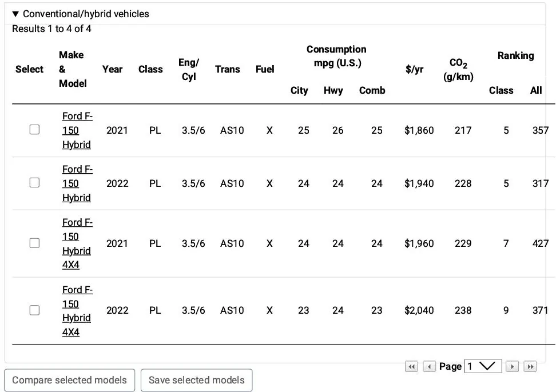556x392 pixels.
Task: Open 2021 Ford F-150 Hybrid link with 217 CO2
Action: click(77, 130)
